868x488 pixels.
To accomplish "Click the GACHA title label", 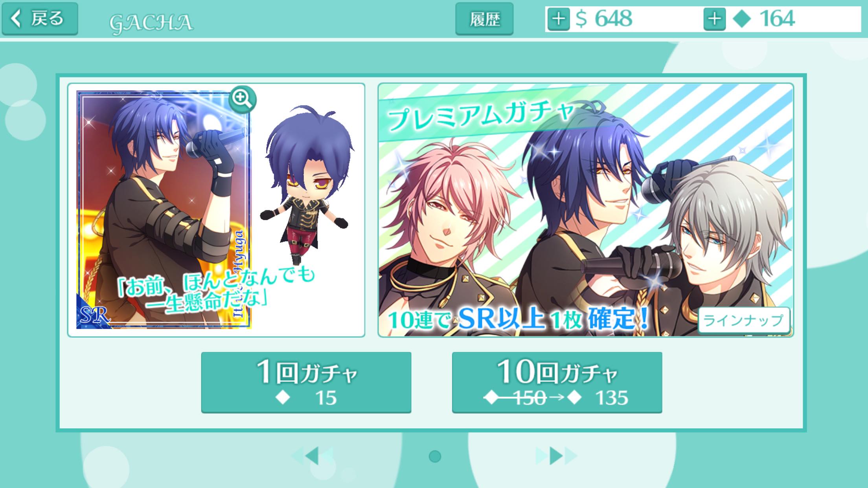I will coord(151,23).
